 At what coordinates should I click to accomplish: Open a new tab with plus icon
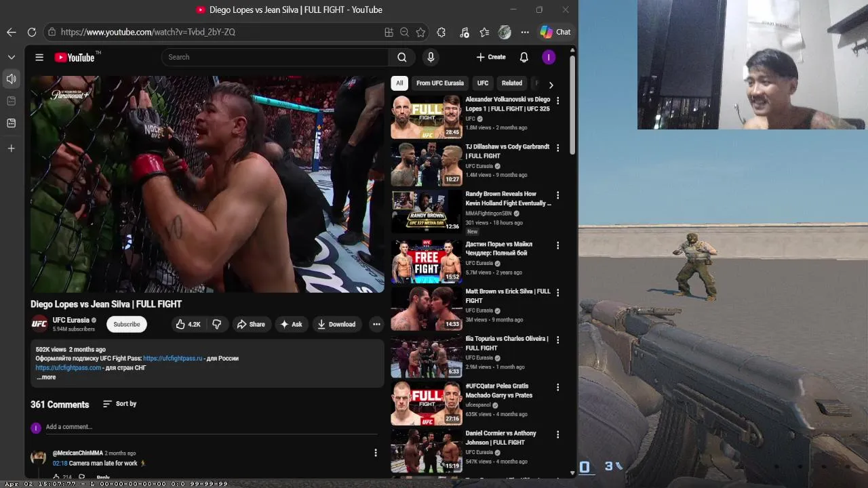tap(12, 148)
